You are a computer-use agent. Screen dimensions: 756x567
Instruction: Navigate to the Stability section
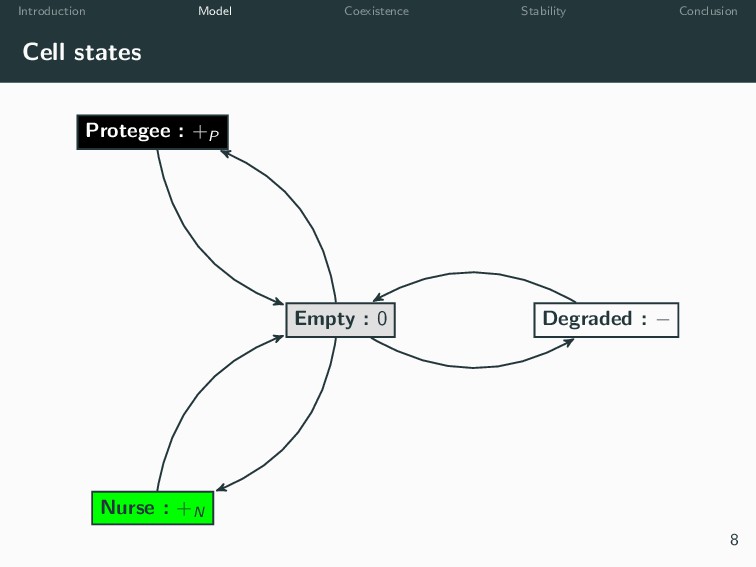tap(543, 11)
